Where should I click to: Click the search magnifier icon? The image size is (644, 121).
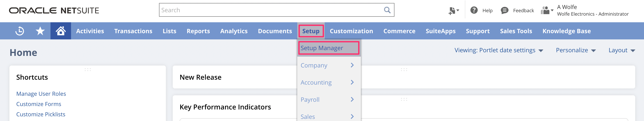(x=387, y=10)
